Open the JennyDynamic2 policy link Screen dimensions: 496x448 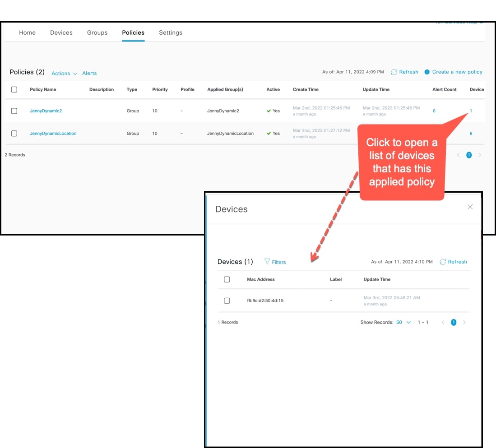(46, 111)
